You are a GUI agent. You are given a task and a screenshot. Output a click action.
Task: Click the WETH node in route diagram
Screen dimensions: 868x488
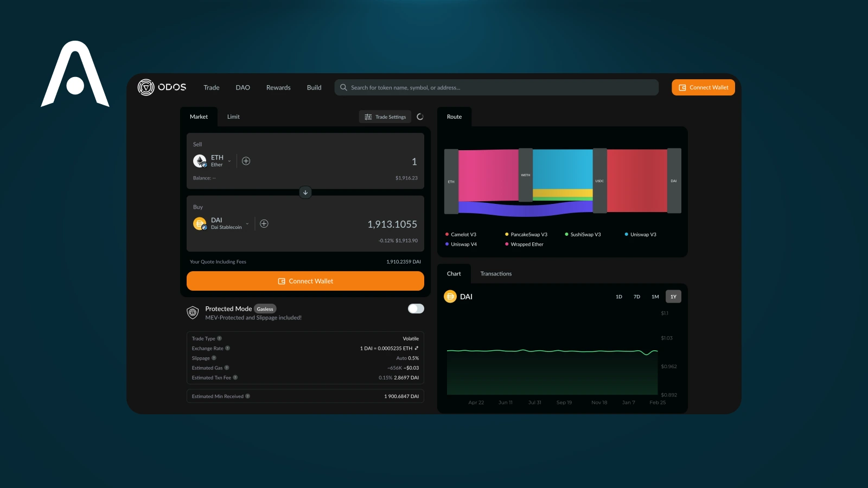526,175
